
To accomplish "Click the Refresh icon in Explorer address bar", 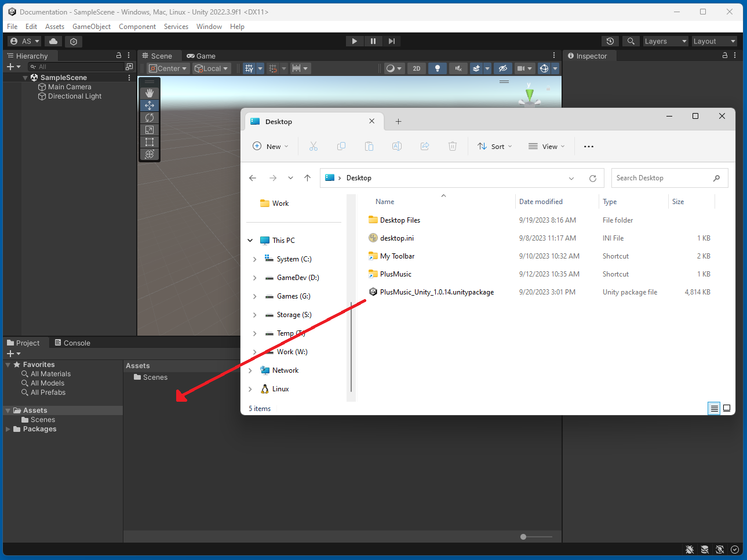I will [593, 179].
